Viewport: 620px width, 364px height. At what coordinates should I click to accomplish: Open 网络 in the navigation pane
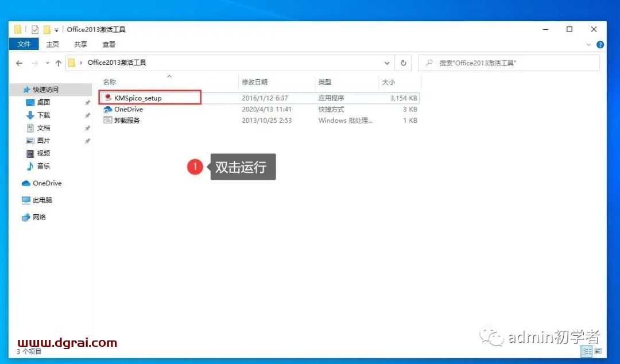(39, 217)
